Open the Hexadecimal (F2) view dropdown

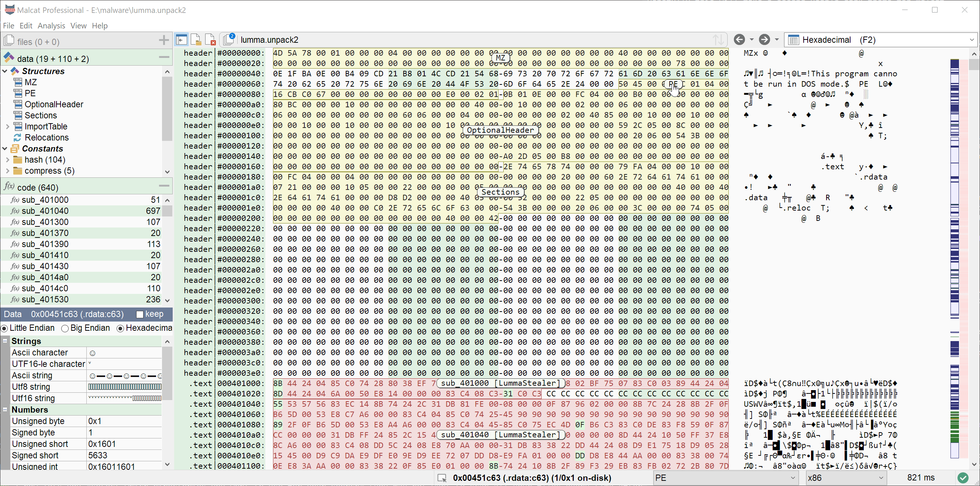click(x=972, y=39)
